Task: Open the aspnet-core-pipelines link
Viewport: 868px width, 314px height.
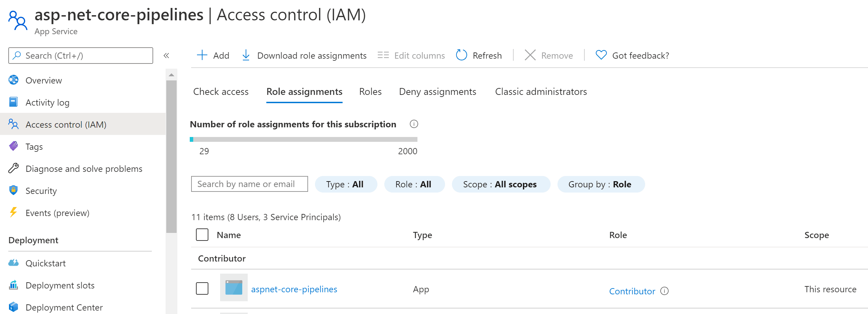Action: tap(294, 289)
